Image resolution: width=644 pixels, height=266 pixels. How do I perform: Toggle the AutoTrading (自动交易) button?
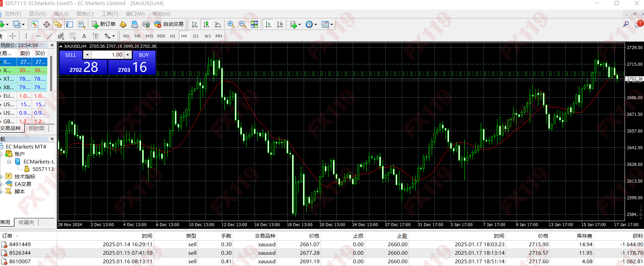coord(169,24)
